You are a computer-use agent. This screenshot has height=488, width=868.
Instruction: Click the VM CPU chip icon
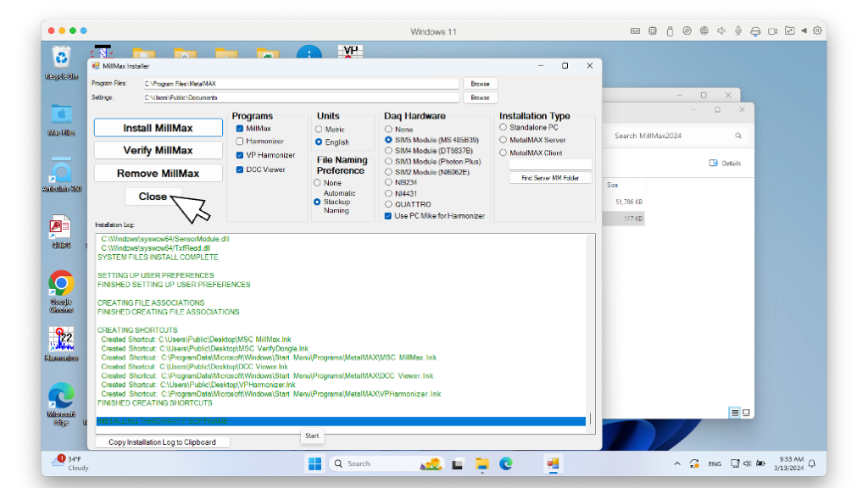coord(653,31)
